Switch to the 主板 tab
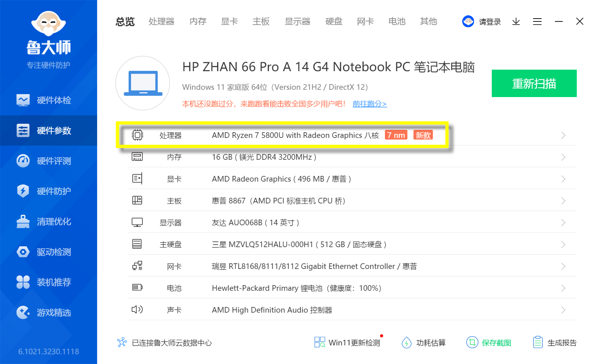The width and height of the screenshot is (595, 364). click(x=261, y=21)
